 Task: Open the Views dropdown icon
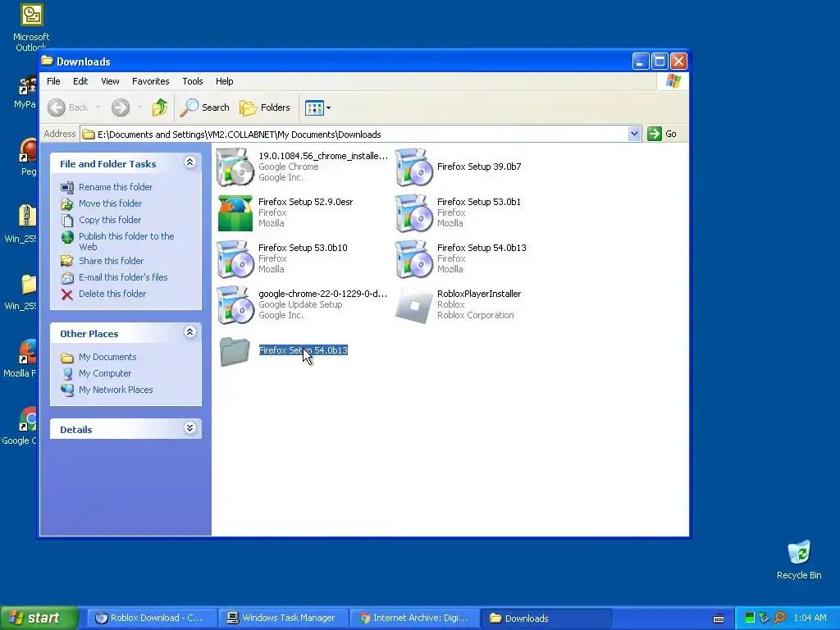(317, 107)
